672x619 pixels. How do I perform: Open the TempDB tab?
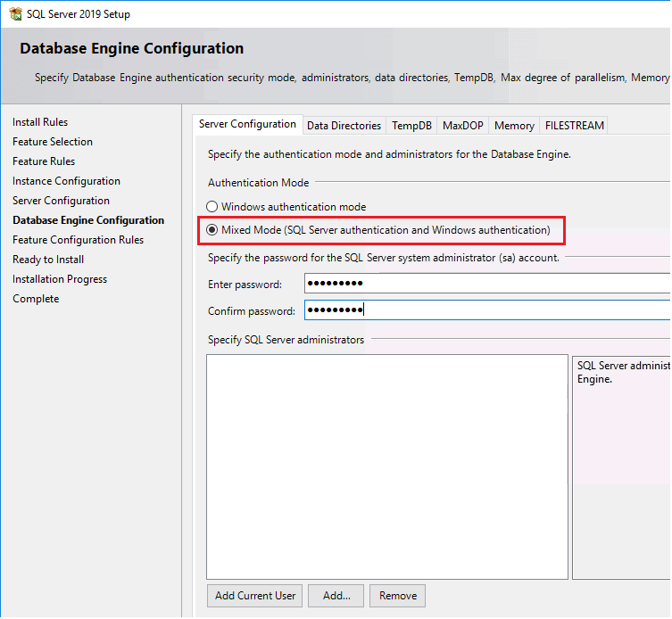(x=411, y=126)
